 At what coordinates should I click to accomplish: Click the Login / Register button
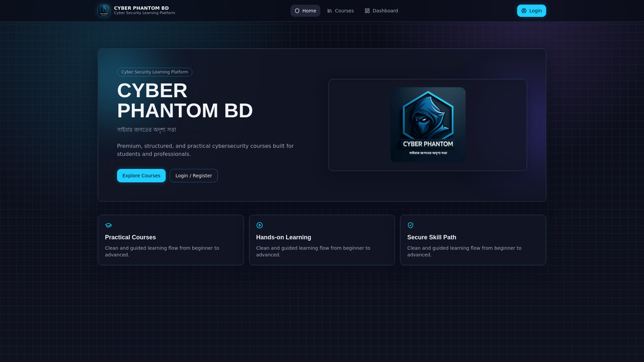click(x=194, y=176)
